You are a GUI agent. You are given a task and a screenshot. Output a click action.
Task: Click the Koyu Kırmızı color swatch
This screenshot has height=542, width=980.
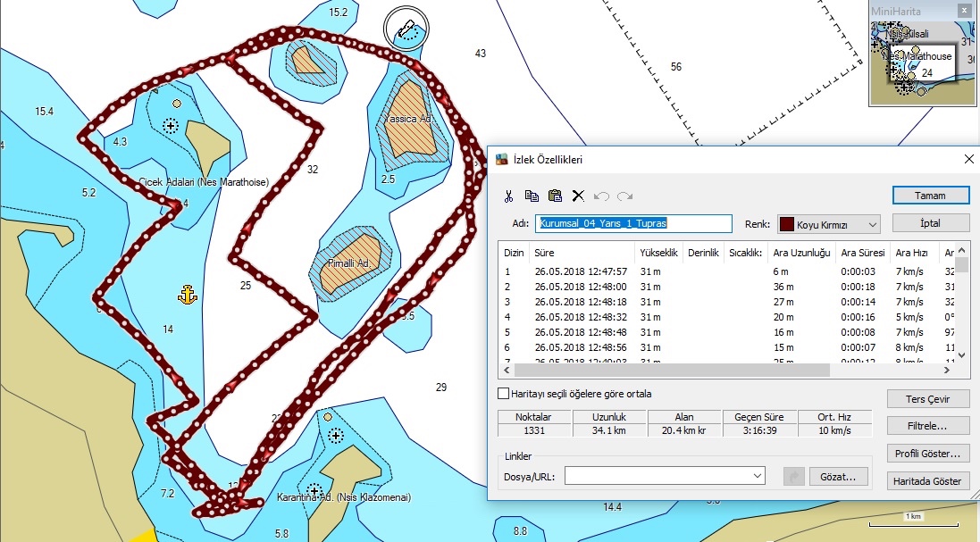coord(787,225)
